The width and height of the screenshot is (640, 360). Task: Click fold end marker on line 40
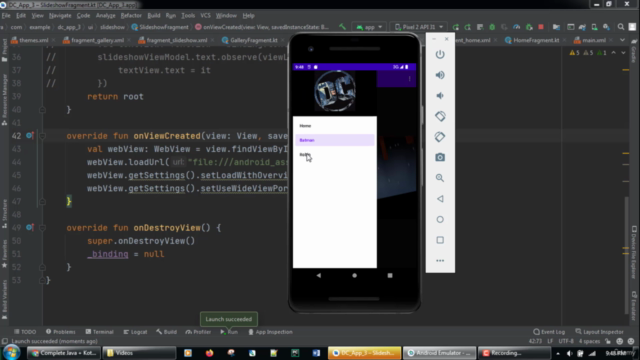click(42, 110)
